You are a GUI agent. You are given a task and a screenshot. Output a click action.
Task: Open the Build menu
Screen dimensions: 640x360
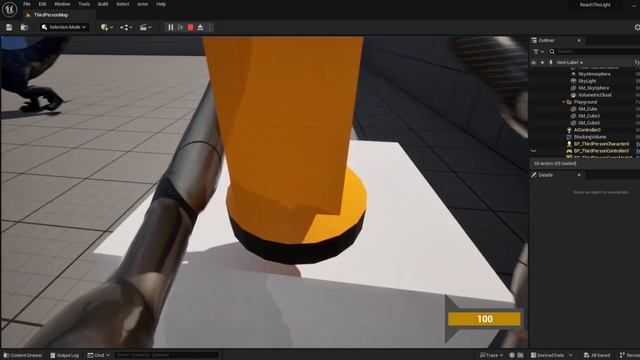[103, 4]
